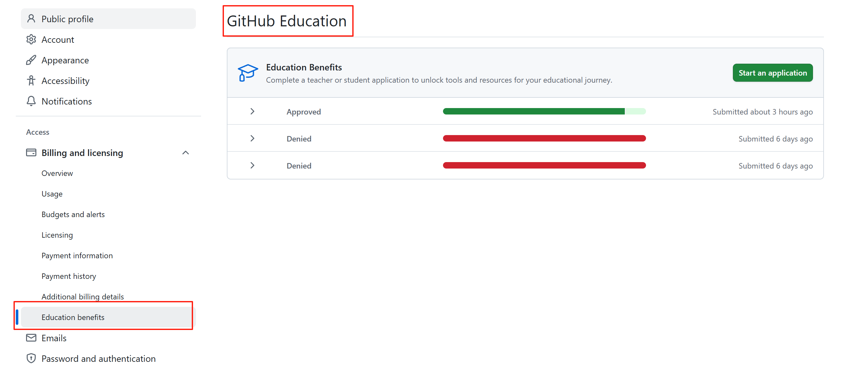Click the Appearance paintbrush icon

(31, 59)
